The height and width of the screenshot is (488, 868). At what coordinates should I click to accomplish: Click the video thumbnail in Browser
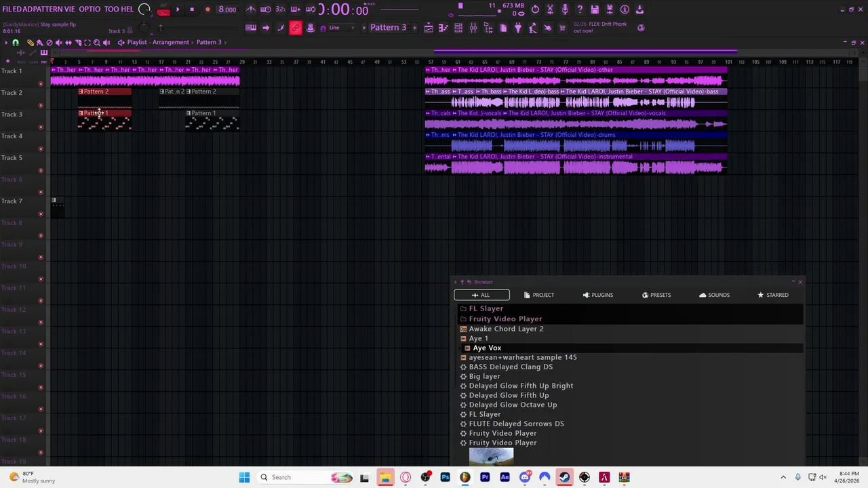point(491,457)
